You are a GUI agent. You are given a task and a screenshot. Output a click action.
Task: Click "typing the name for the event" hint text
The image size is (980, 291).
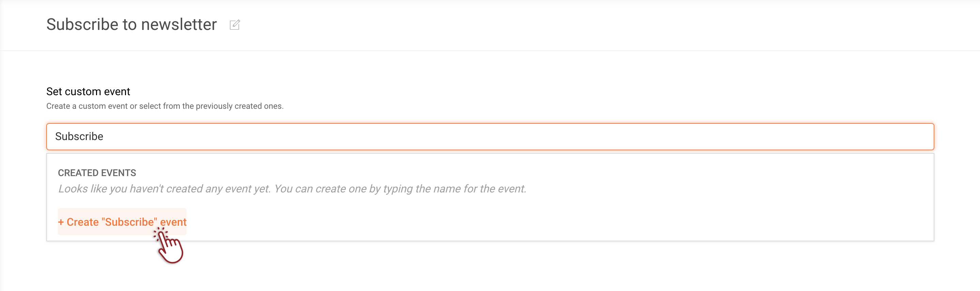455,189
